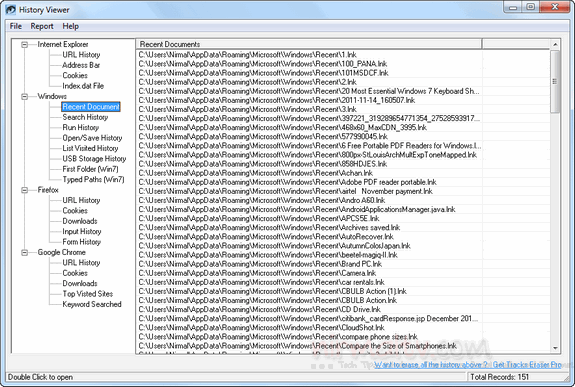This screenshot has height=387, width=575.
Task: Click the vertical scrollbar thumb
Action: coord(555,81)
